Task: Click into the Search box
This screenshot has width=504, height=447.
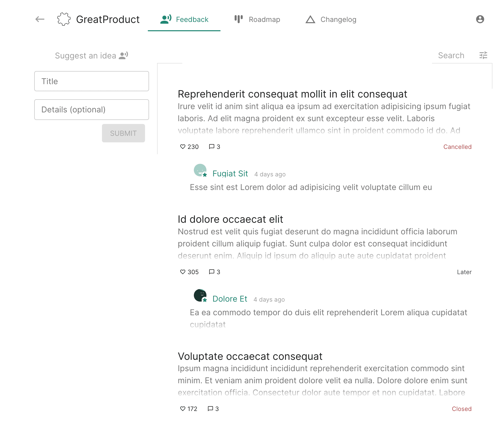Action: 451,55
